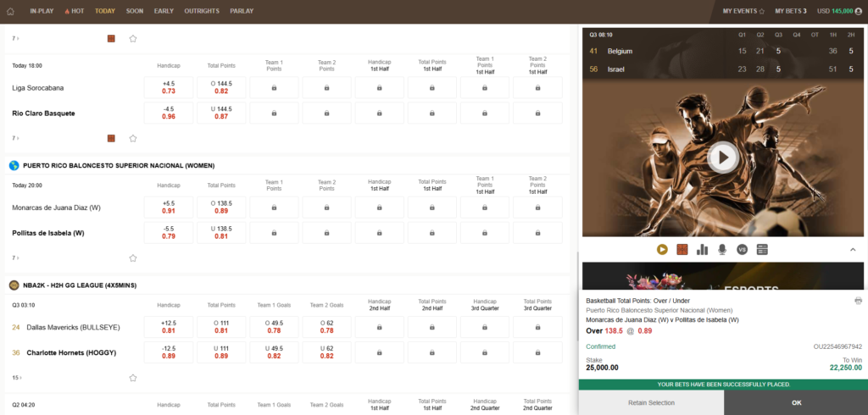Screen dimensions: 868x415
Task: Show the basketball court match tracker view
Action: (x=682, y=249)
